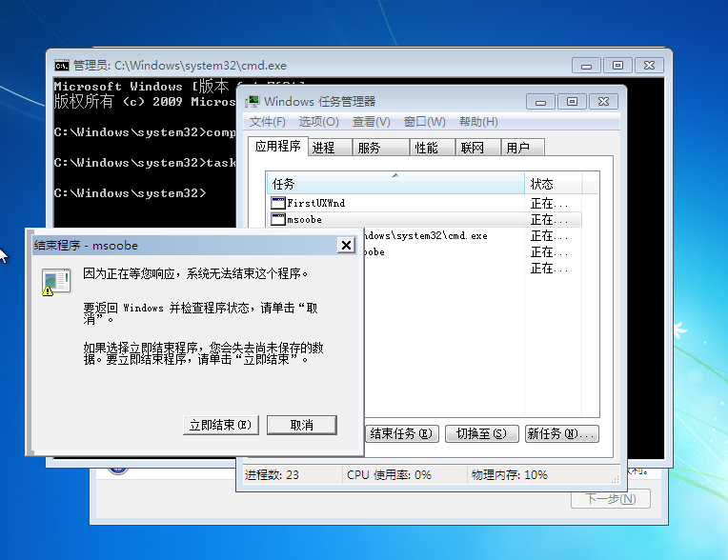
Task: Switch to the 联网 tab
Action: pyautogui.click(x=477, y=148)
